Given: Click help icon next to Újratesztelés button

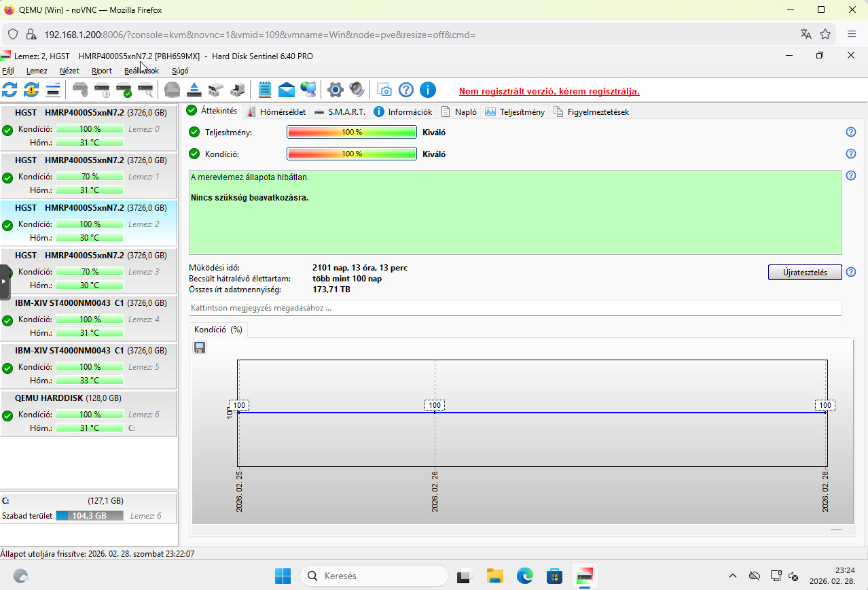Looking at the screenshot, I should [850, 273].
